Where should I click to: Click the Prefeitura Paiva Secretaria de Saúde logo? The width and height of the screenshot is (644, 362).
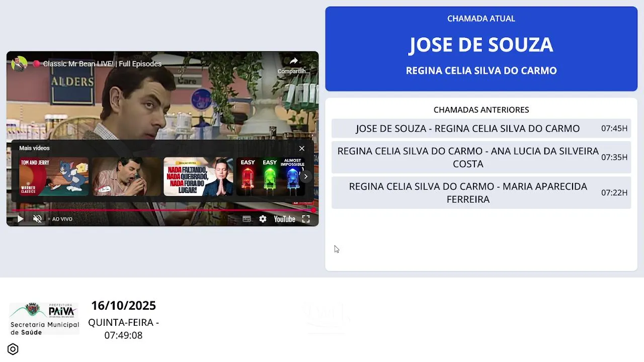[44, 318]
